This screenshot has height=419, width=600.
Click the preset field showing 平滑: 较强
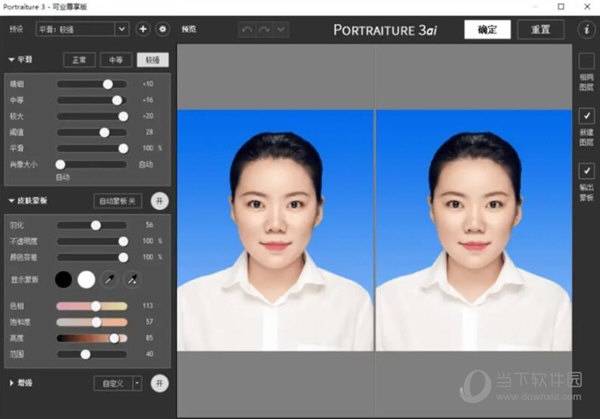click(x=75, y=29)
